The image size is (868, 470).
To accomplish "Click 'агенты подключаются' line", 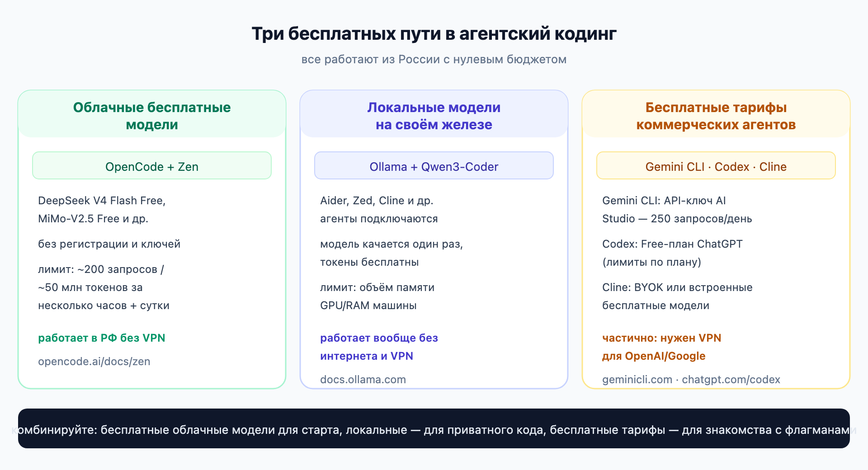I will tap(379, 219).
